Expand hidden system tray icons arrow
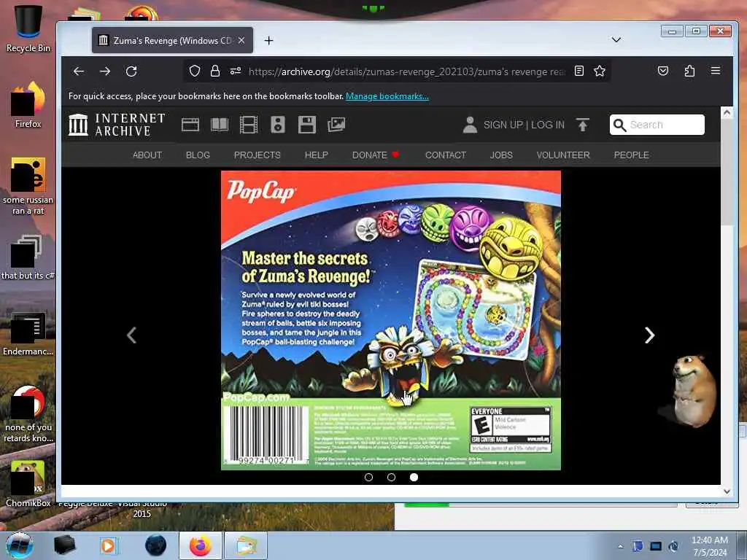This screenshot has height=560, width=747. coord(620,546)
